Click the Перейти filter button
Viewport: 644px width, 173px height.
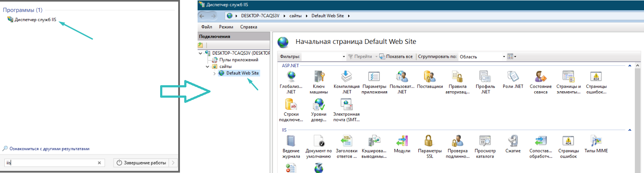click(360, 56)
